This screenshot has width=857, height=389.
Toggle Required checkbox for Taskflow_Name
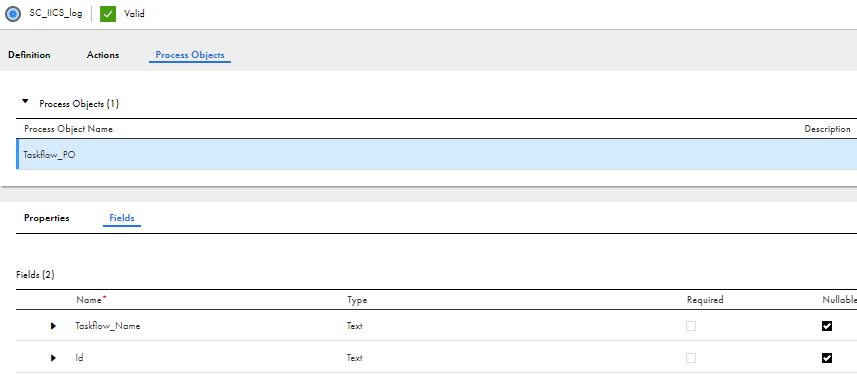click(x=691, y=326)
